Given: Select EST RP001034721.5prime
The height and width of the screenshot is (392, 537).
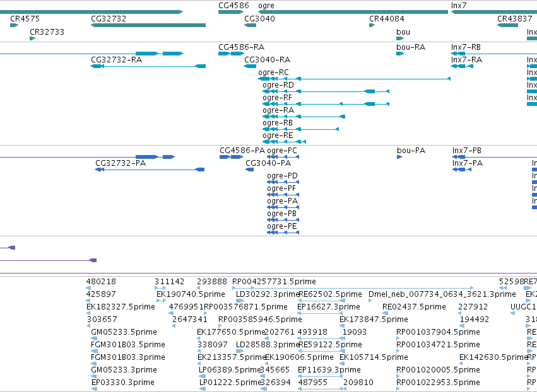Looking at the screenshot, I should click(x=438, y=345).
